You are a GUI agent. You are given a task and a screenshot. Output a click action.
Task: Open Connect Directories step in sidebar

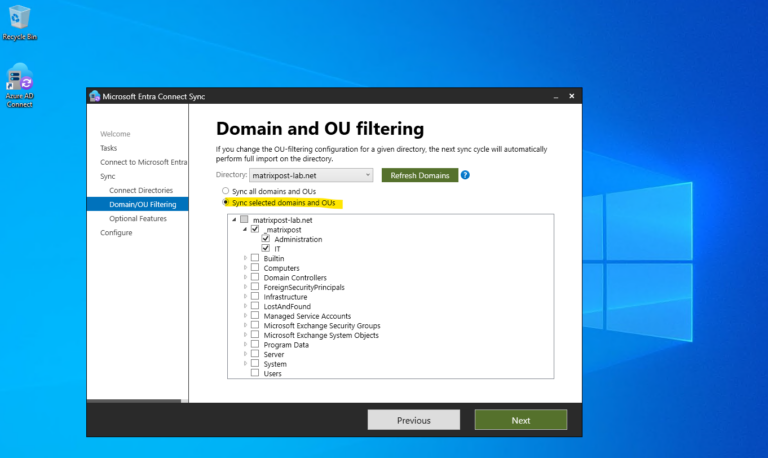coord(141,190)
